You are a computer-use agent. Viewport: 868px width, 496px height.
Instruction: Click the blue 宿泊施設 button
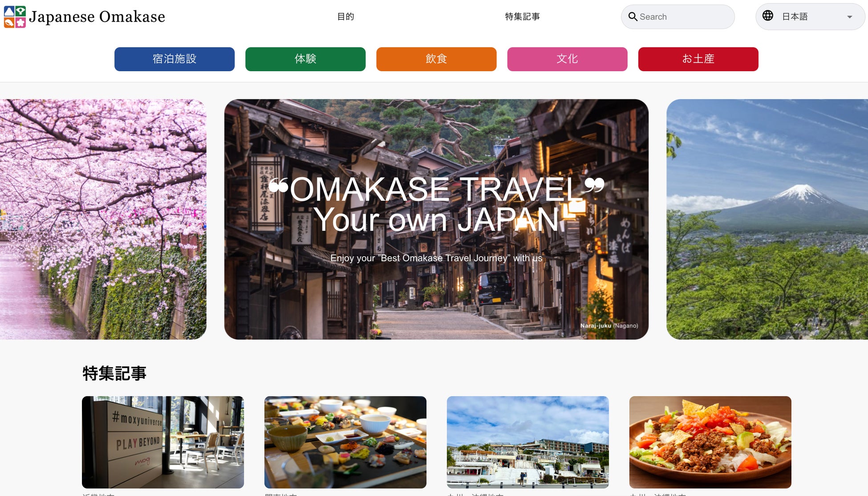point(174,59)
